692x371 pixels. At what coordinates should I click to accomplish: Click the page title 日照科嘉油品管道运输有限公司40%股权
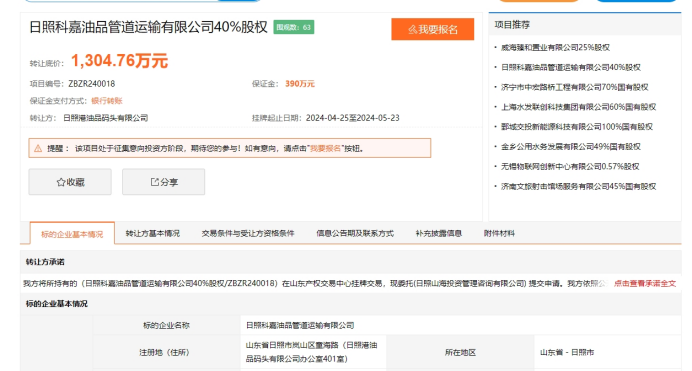pos(148,27)
